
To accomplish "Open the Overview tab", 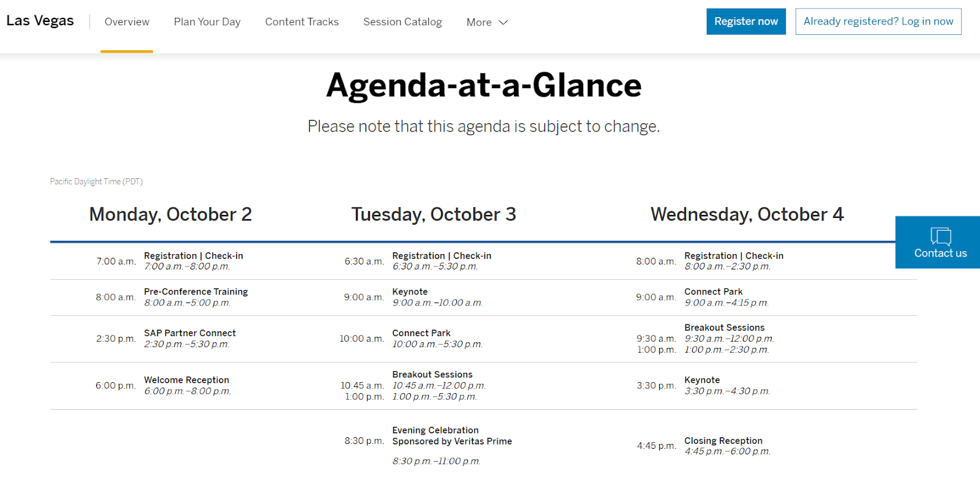I will 127,22.
